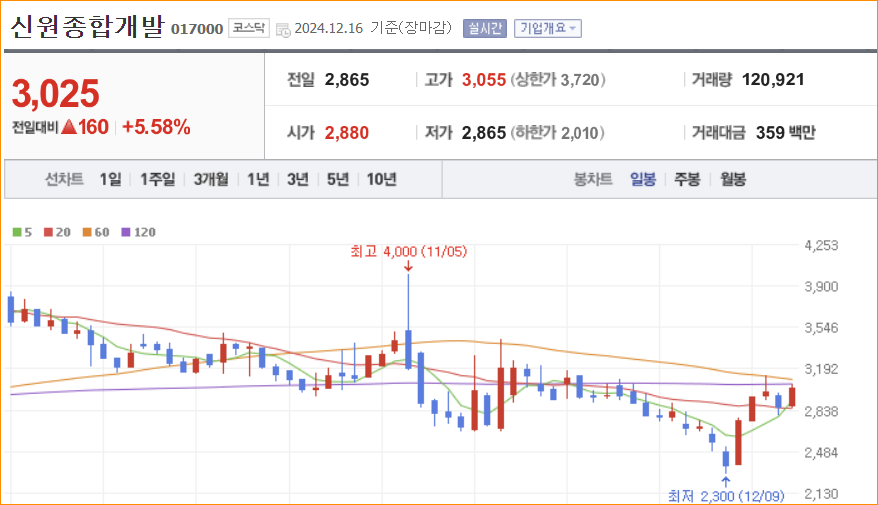Click the 4,253 y-axis label
878x505 pixels.
pyautogui.click(x=821, y=245)
